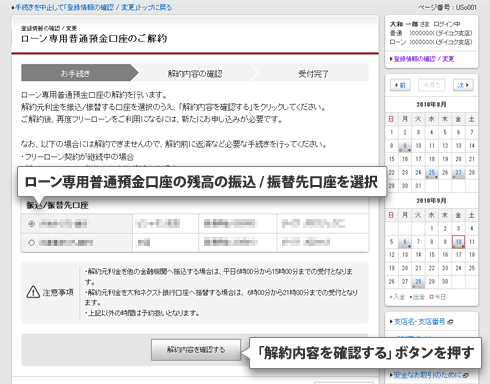This screenshot has width=490, height=384.
Task: Click the 手続きを中止して戻る link at top
Action: tap(92, 7)
